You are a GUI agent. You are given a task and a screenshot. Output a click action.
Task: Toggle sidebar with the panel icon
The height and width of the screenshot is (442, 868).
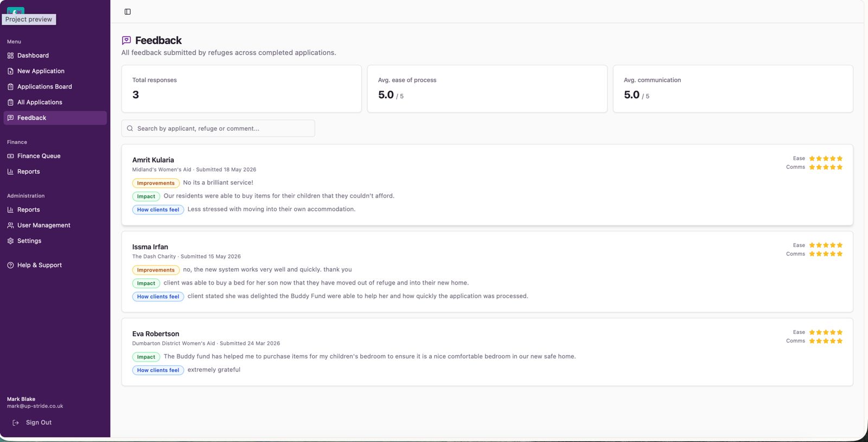pyautogui.click(x=127, y=11)
